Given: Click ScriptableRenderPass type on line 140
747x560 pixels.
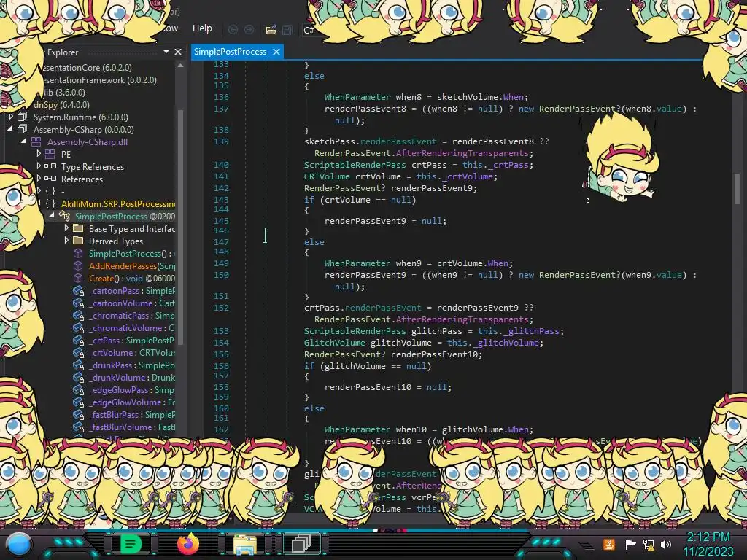Looking at the screenshot, I should (x=355, y=165).
